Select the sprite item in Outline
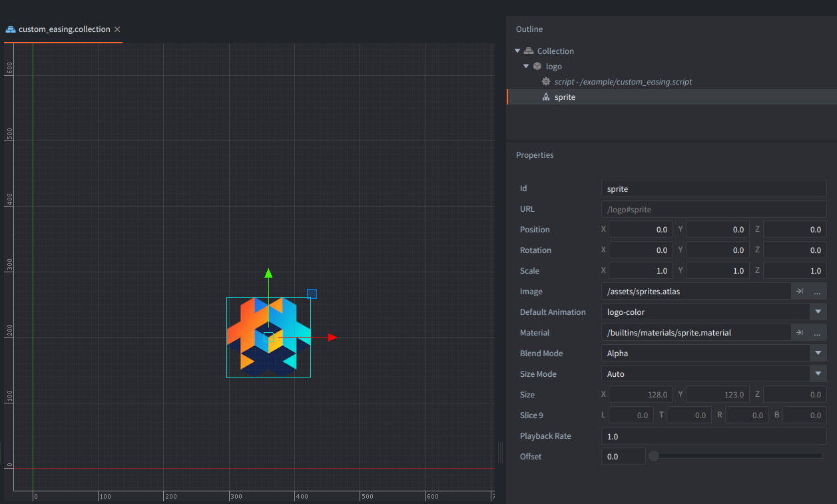 click(565, 97)
